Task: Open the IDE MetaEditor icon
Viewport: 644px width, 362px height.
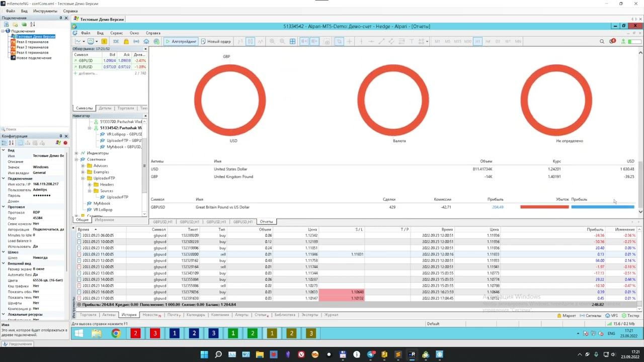Action: tap(116, 41)
